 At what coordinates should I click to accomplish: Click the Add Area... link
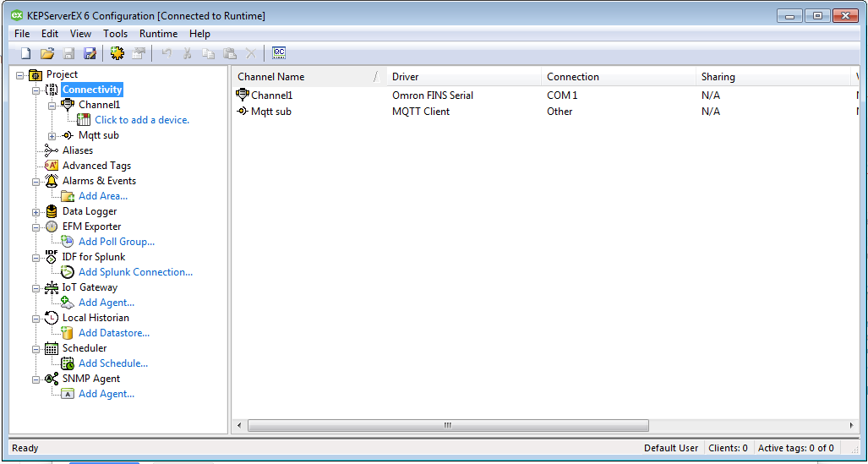(103, 196)
